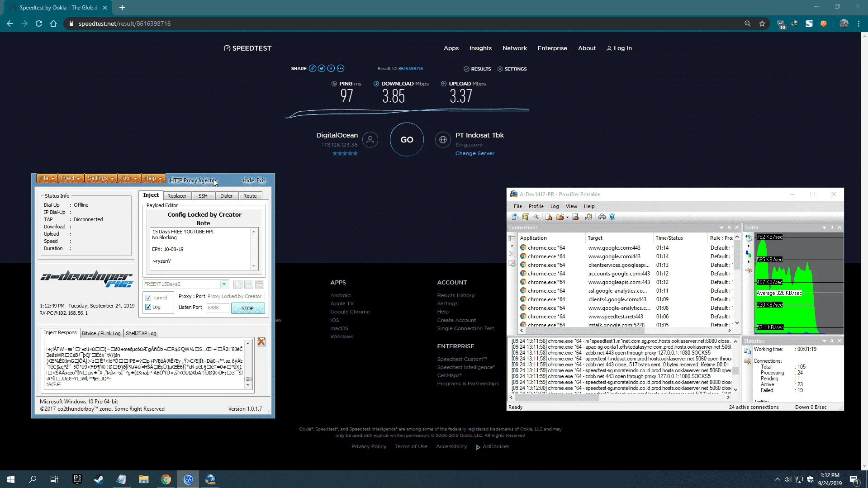Viewport: 868px width, 488px height.
Task: Click the Connections list view icon
Action: [x=512, y=238]
